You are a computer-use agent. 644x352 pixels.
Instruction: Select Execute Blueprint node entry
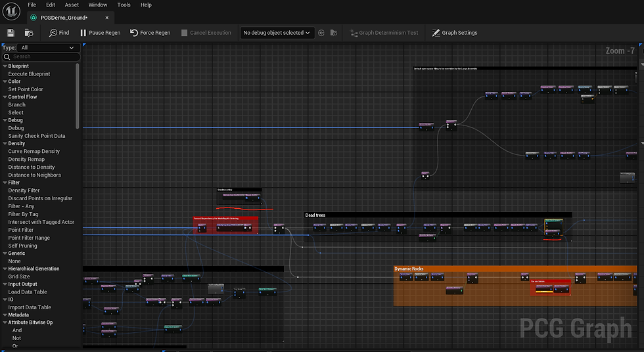[29, 74]
